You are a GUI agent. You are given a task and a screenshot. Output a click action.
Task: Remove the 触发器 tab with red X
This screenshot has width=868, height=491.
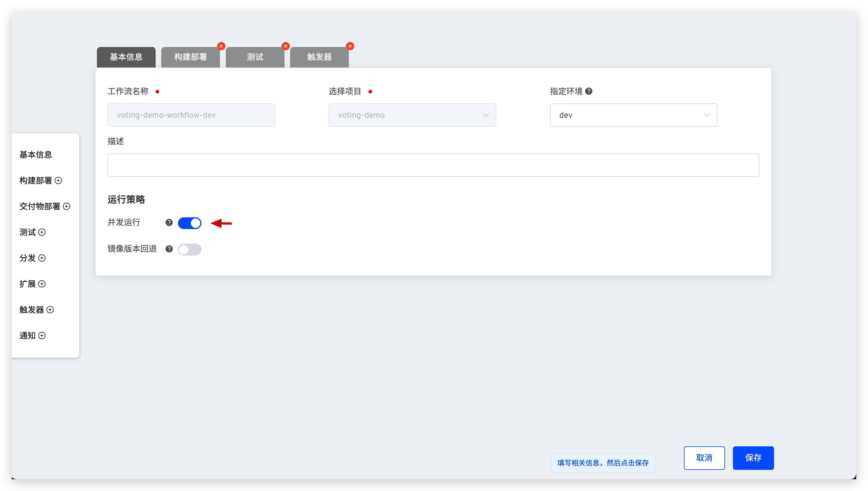[x=350, y=46]
